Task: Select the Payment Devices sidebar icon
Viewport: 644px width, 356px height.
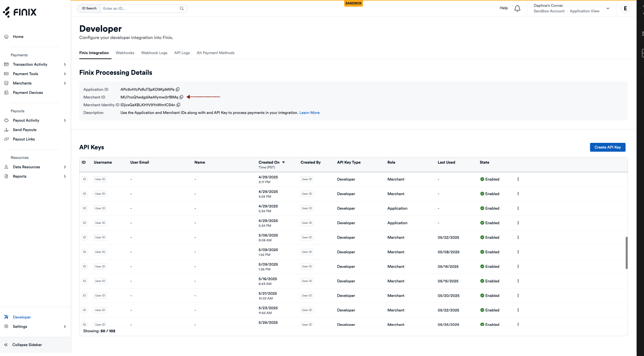Action: 6,92
